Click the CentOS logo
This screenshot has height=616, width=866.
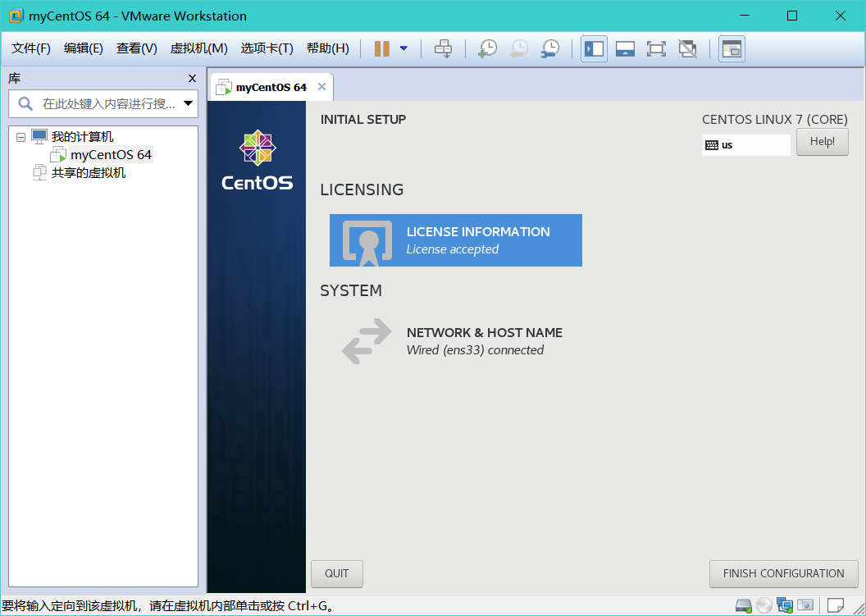point(258,160)
